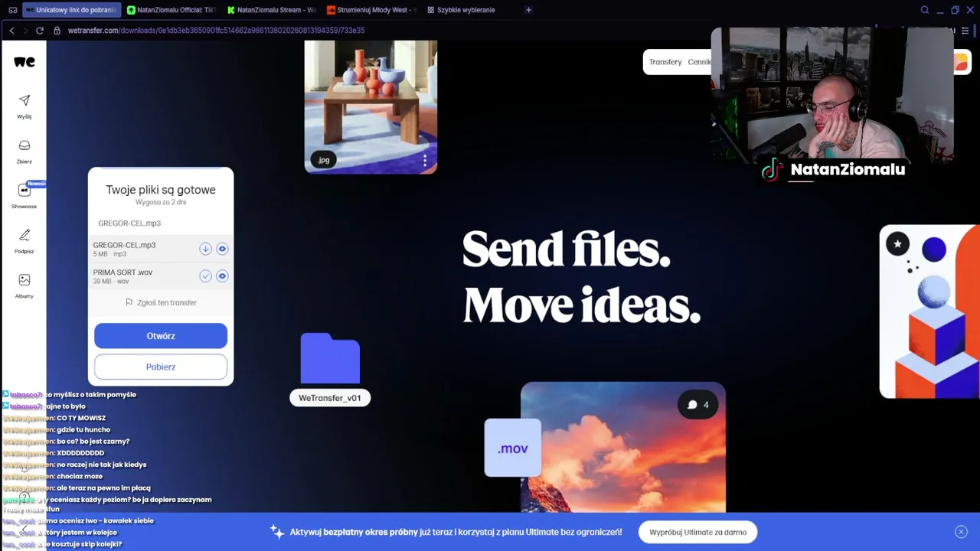The image size is (980, 551).
Task: Go back using the browser back arrow
Action: coord(11,31)
